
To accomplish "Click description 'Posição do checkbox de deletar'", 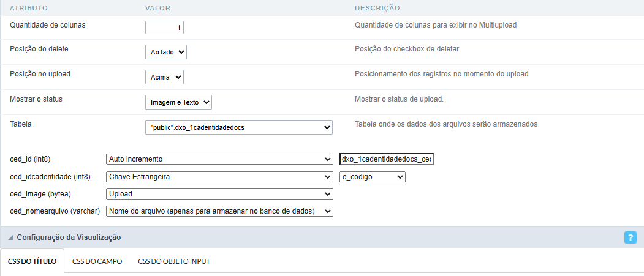I will pyautogui.click(x=407, y=49).
